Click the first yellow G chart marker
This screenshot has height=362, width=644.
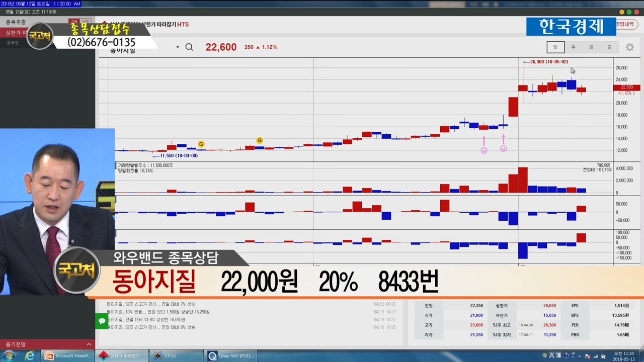coord(201,144)
